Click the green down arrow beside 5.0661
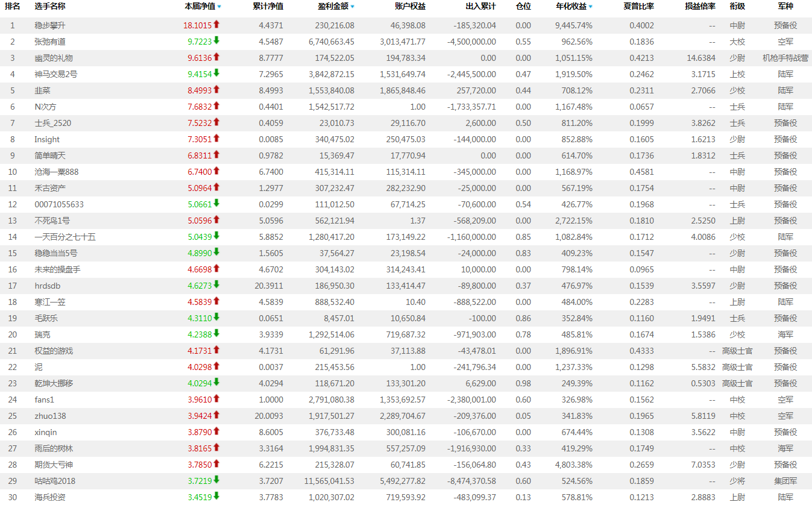The image size is (812, 505). click(x=216, y=204)
